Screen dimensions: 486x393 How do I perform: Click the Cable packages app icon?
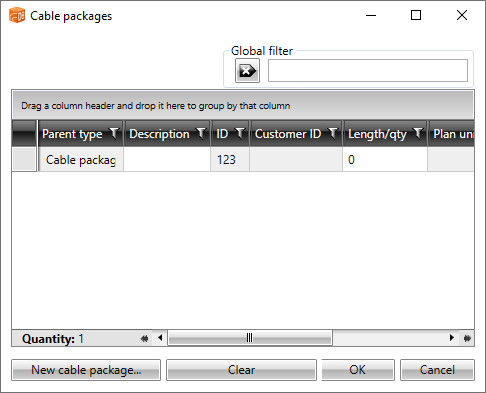(x=17, y=16)
